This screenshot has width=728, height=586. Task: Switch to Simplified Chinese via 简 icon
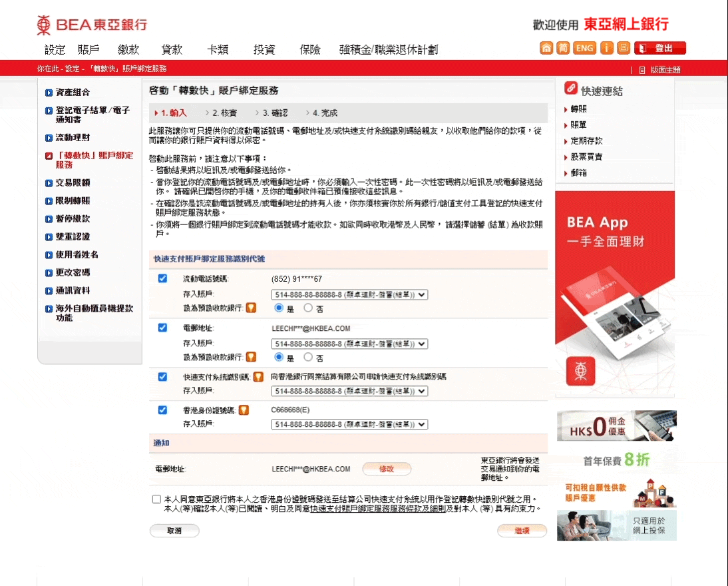pos(563,48)
